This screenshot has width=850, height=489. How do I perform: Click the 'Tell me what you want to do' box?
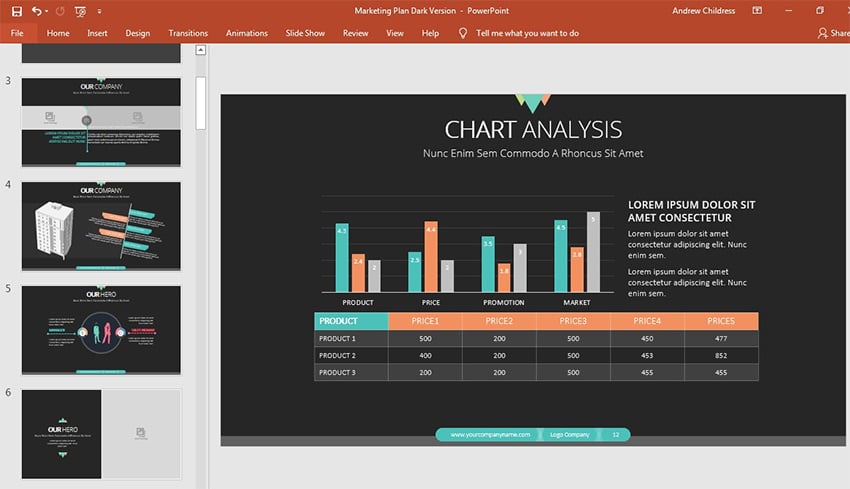527,33
